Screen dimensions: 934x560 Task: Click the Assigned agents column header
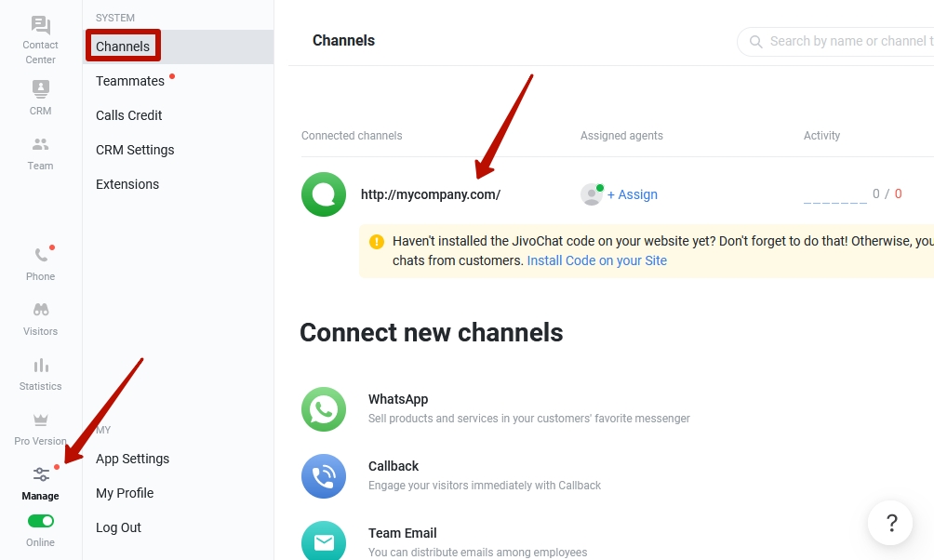pyautogui.click(x=621, y=136)
